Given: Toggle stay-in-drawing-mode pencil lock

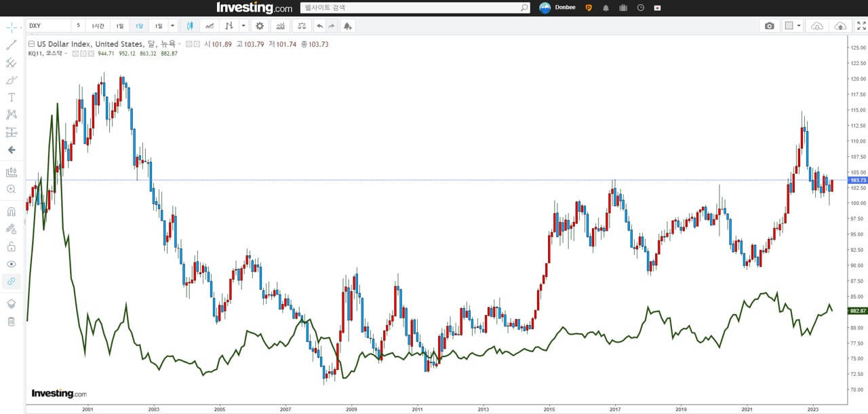Looking at the screenshot, I should [x=12, y=229].
